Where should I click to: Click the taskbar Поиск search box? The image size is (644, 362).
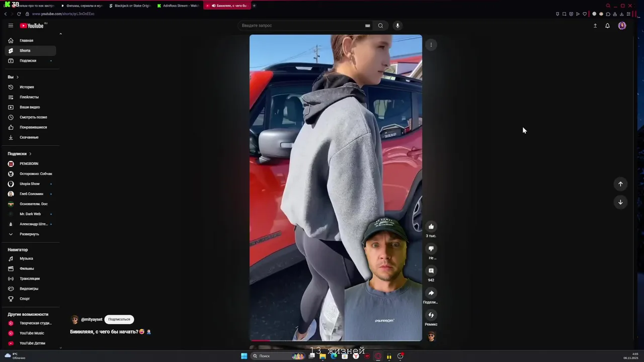(x=278, y=356)
